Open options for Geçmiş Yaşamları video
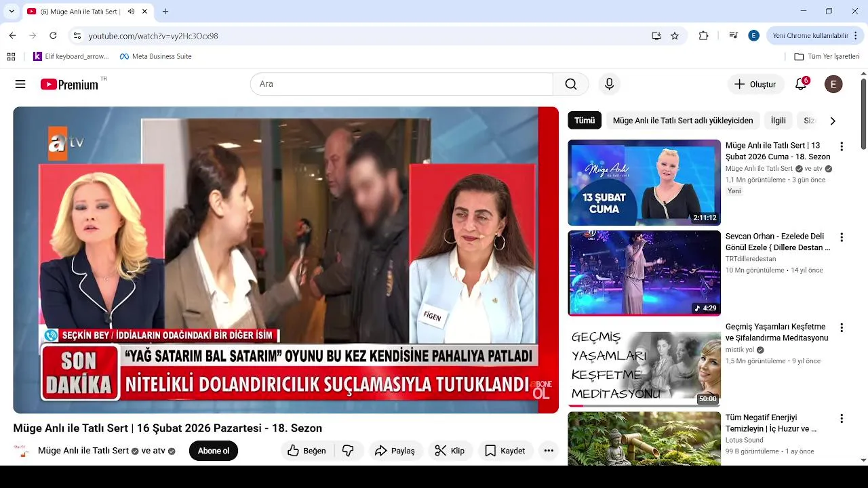868x488 pixels. pos(842,327)
